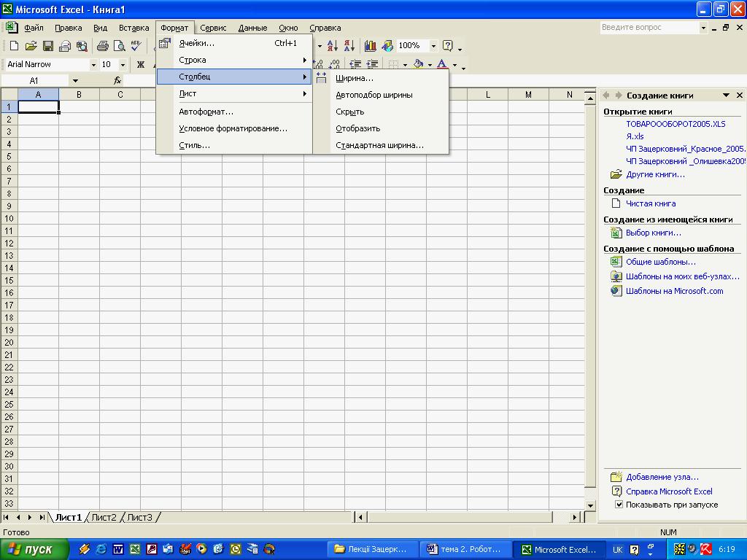The image size is (747, 560).
Task: Open the Excel help question mark icon
Action: coord(447,46)
